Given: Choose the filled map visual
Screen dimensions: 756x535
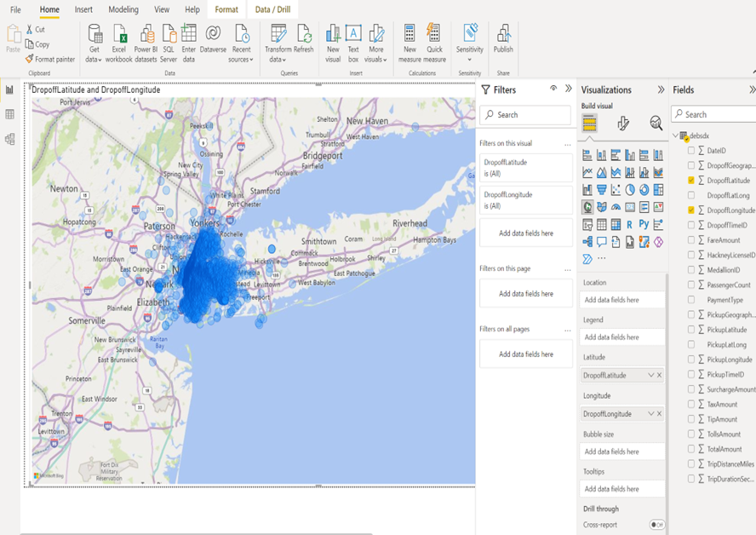Looking at the screenshot, I should 601,207.
